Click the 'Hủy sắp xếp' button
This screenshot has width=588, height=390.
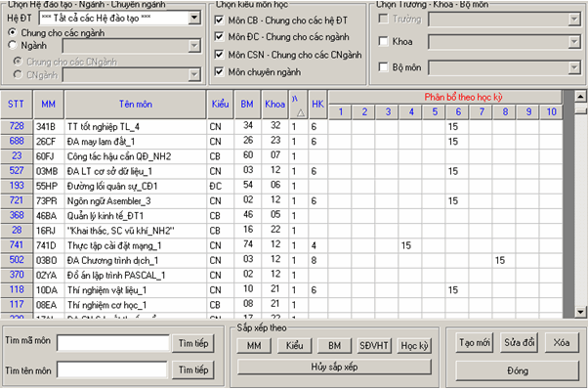(334, 367)
